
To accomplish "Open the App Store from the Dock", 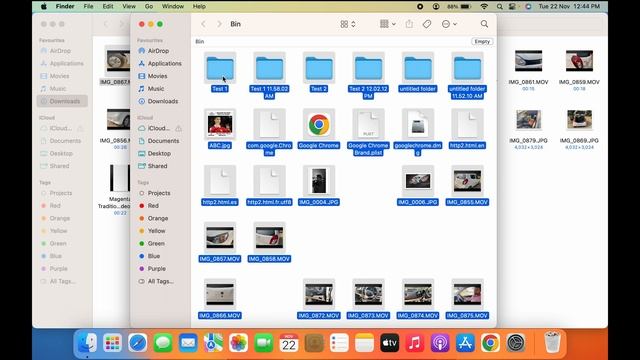I will [465, 343].
